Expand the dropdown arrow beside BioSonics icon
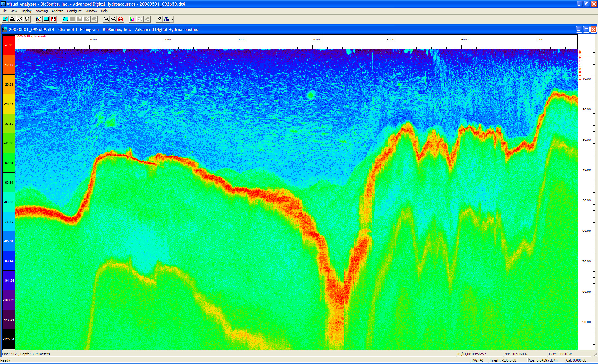Viewport: 598px width, 364px height. pyautogui.click(x=172, y=19)
